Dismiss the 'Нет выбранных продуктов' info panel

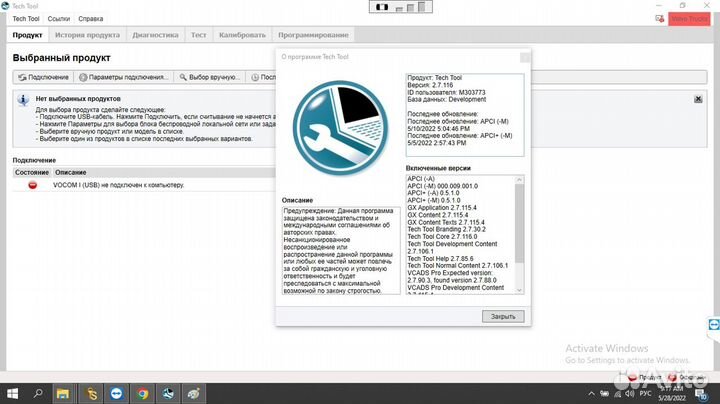tap(698, 99)
